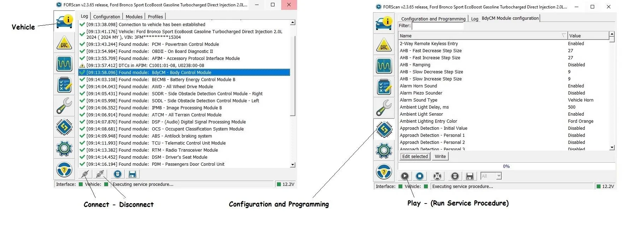
Task: Switch to the Modules tab
Action: 134,17
